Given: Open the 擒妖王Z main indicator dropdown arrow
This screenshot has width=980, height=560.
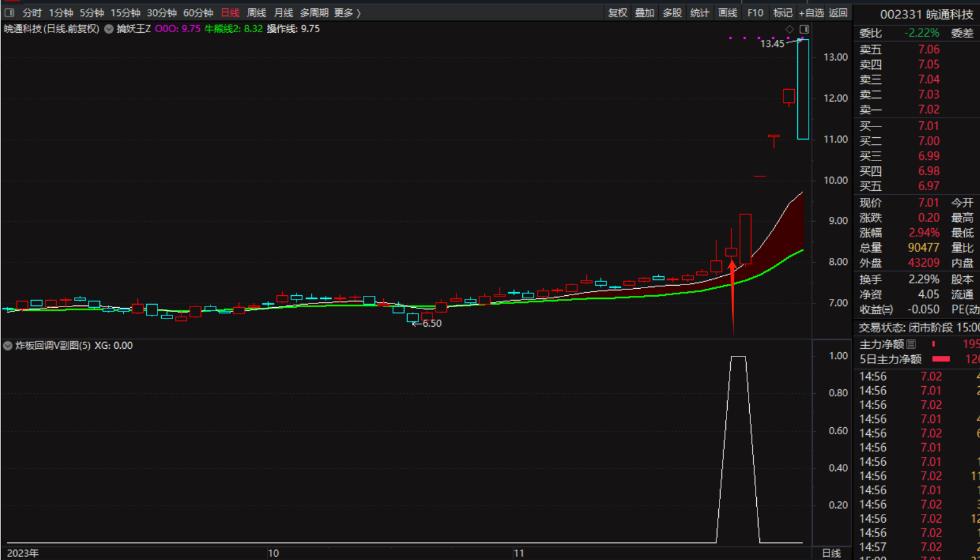Looking at the screenshot, I should pos(109,29).
